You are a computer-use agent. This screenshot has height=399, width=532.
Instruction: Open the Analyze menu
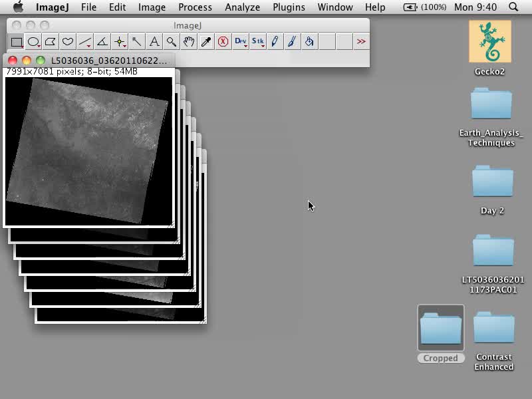[x=242, y=7]
